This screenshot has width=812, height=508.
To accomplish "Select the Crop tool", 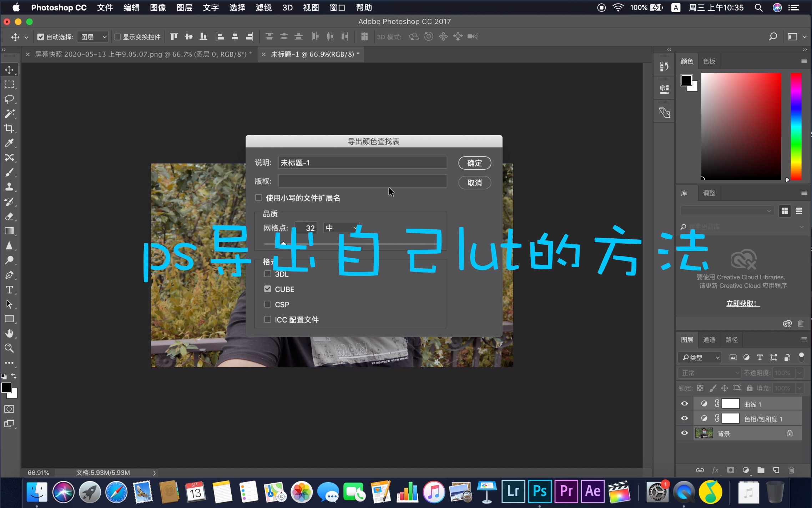I will pos(9,128).
